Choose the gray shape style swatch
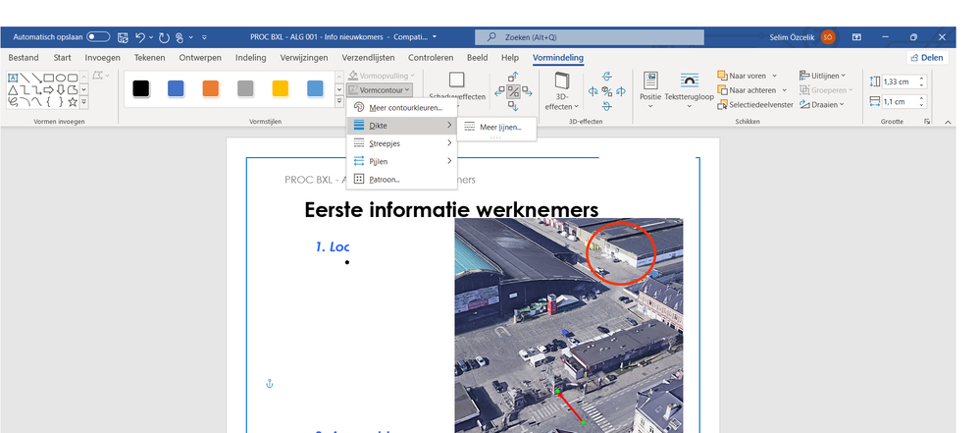Viewport: 980px width, 433px height. tap(245, 88)
